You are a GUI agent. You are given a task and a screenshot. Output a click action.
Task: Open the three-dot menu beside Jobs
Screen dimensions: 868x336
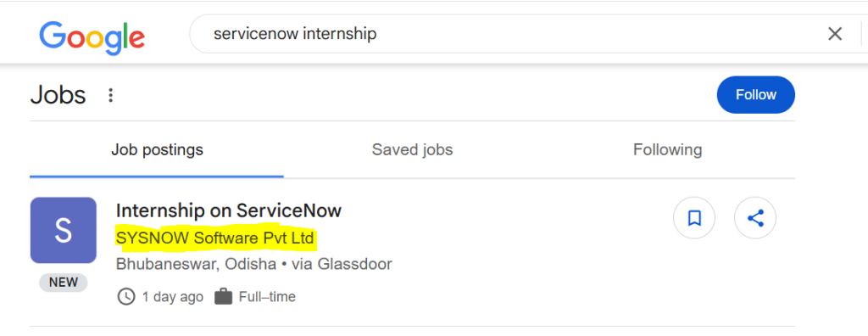coord(111,95)
